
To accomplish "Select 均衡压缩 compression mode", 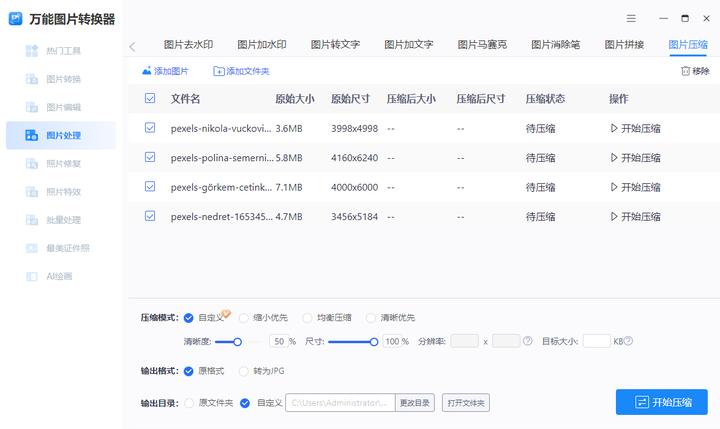I will 307,317.
